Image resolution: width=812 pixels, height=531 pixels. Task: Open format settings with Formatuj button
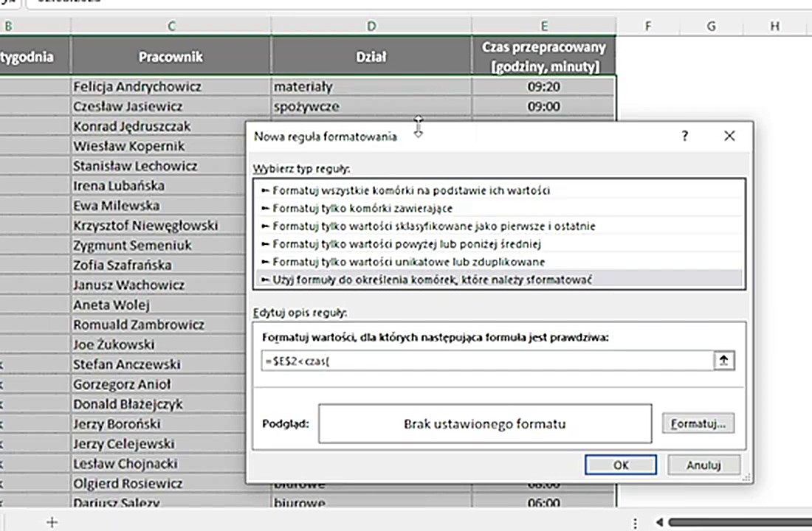(698, 423)
